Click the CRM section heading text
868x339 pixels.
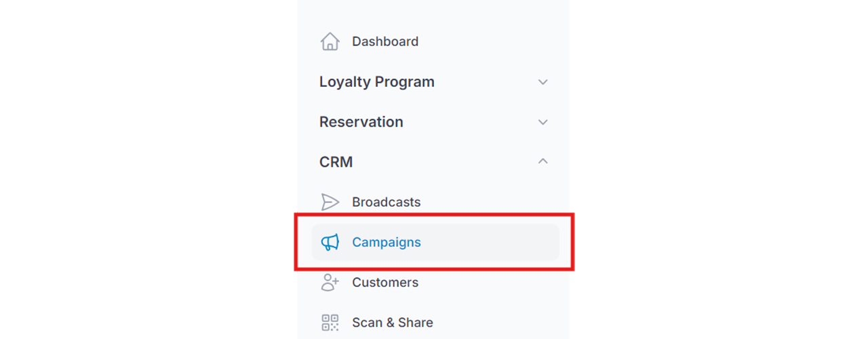336,162
